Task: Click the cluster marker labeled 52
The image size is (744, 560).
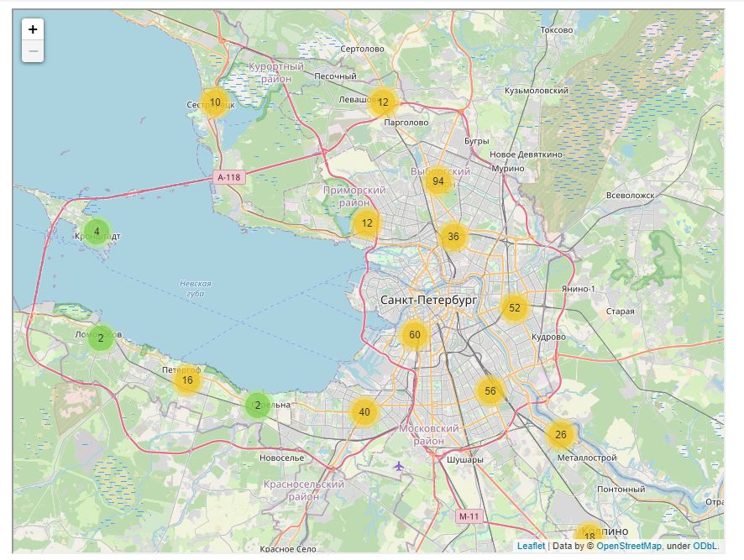Action: coord(515,308)
